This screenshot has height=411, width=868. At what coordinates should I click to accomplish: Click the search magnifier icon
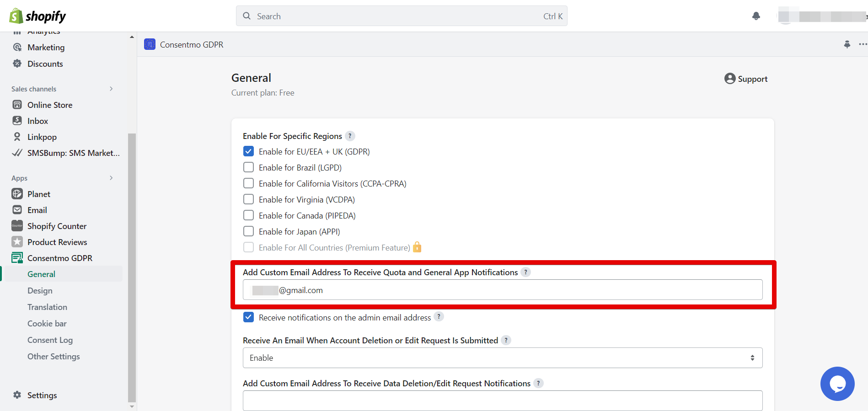(x=247, y=16)
